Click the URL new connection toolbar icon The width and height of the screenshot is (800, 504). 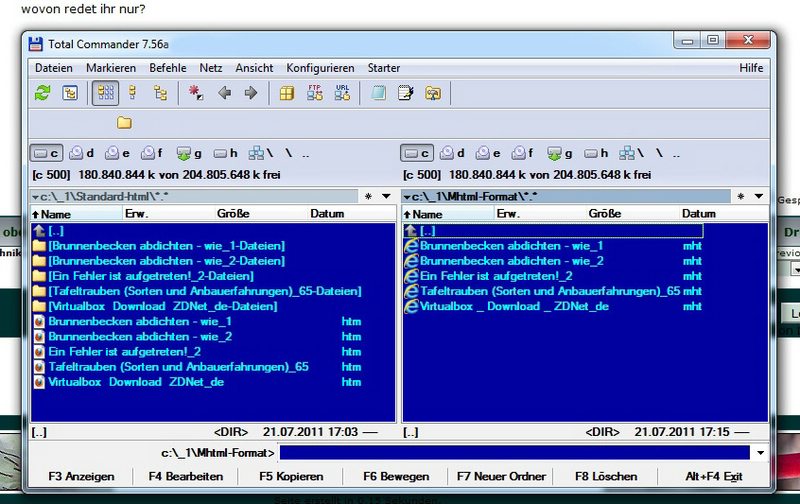pos(342,93)
